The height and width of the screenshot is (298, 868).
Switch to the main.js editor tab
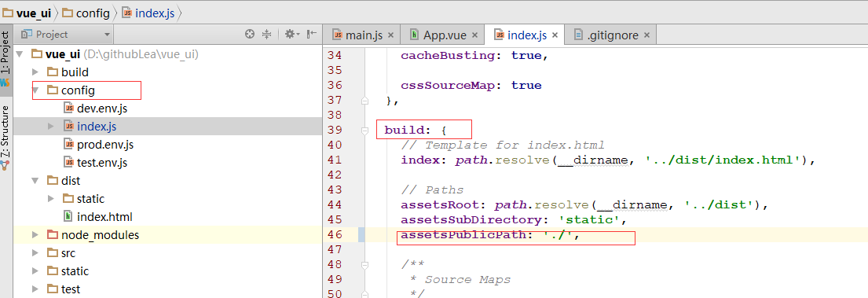pyautogui.click(x=363, y=35)
